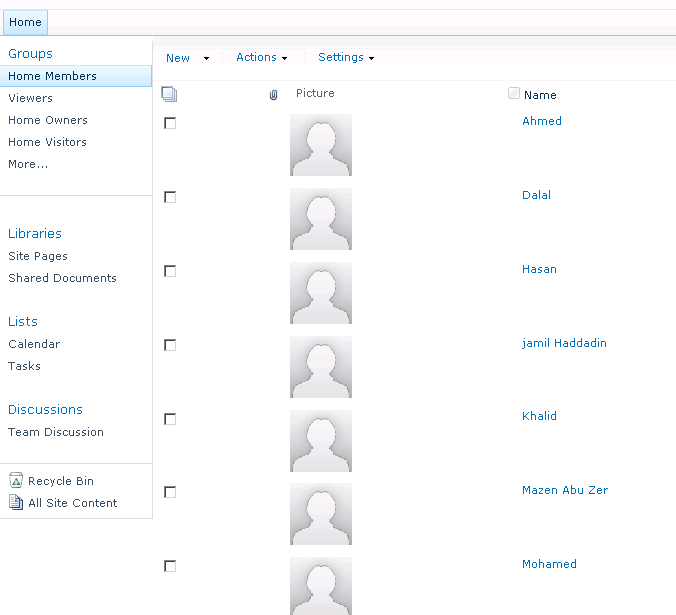Select the checkbox next to Hasan
Screen dimensions: 676x615
point(170,271)
